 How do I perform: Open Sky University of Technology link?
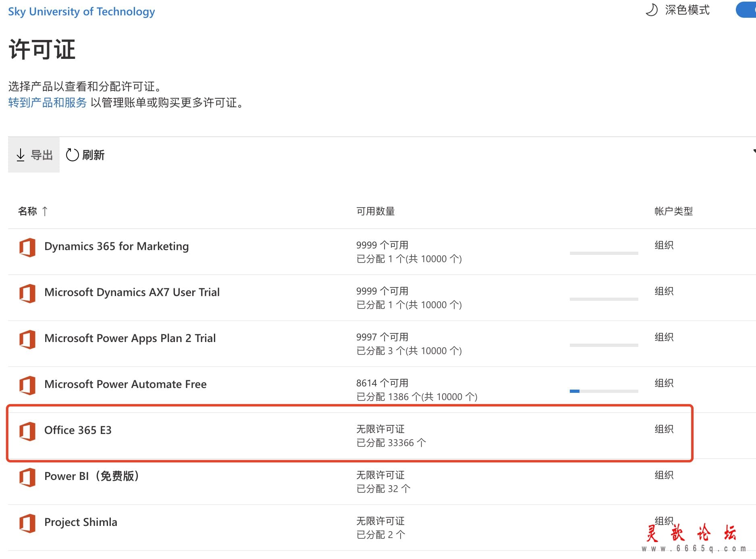(81, 11)
